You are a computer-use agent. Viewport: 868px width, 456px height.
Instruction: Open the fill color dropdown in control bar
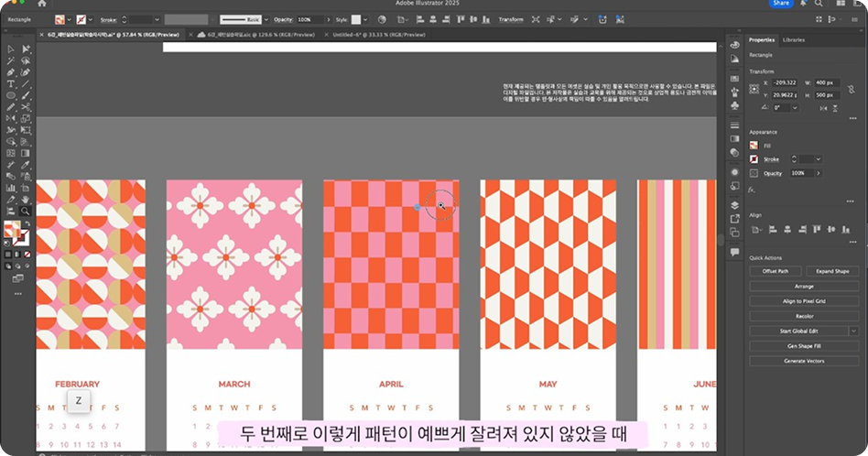[x=71, y=18]
